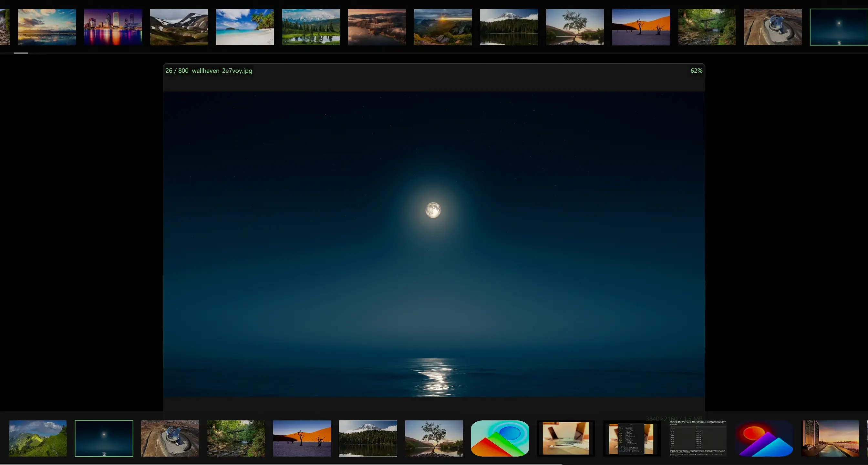Screen dimensions: 868x465
Task: Click the main moon over ocean image
Action: (x=434, y=244)
